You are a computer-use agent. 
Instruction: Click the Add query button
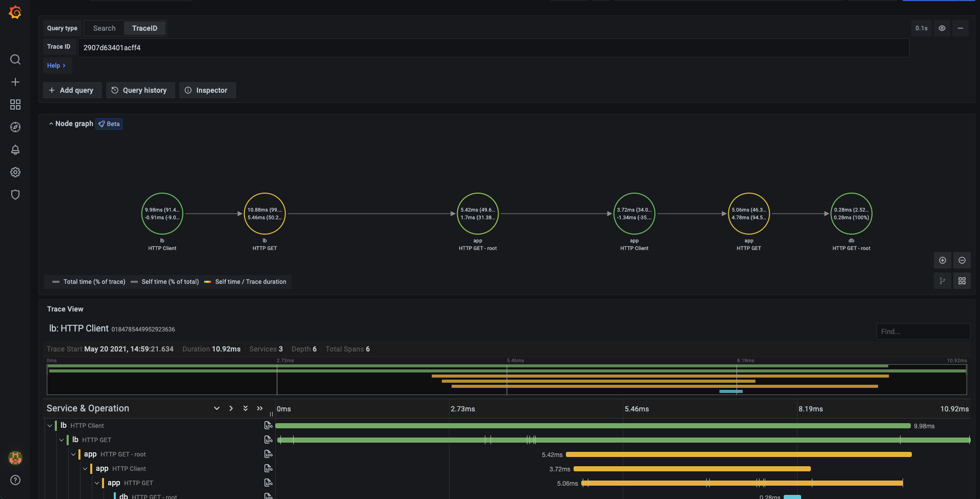tap(72, 90)
